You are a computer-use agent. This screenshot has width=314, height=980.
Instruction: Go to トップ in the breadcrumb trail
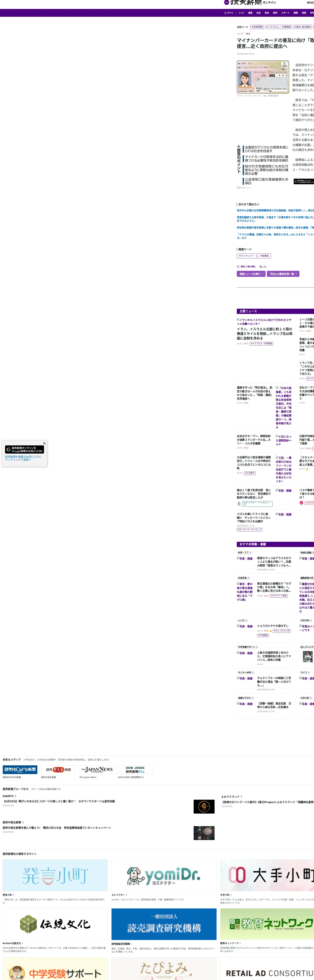pyautogui.click(x=240, y=34)
